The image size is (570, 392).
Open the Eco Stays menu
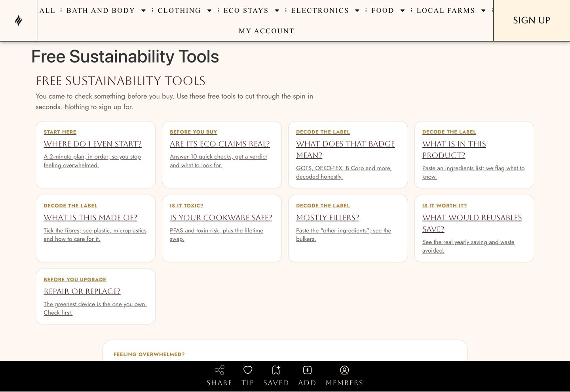(x=246, y=10)
